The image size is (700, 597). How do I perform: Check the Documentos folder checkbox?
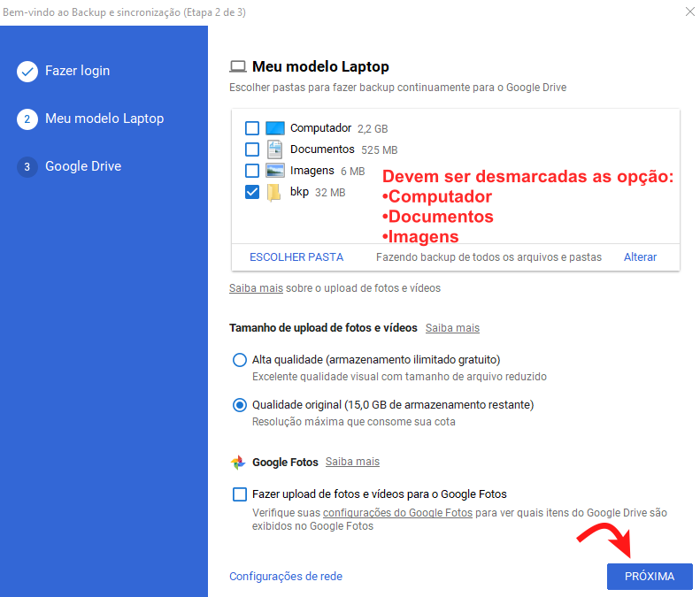click(252, 149)
